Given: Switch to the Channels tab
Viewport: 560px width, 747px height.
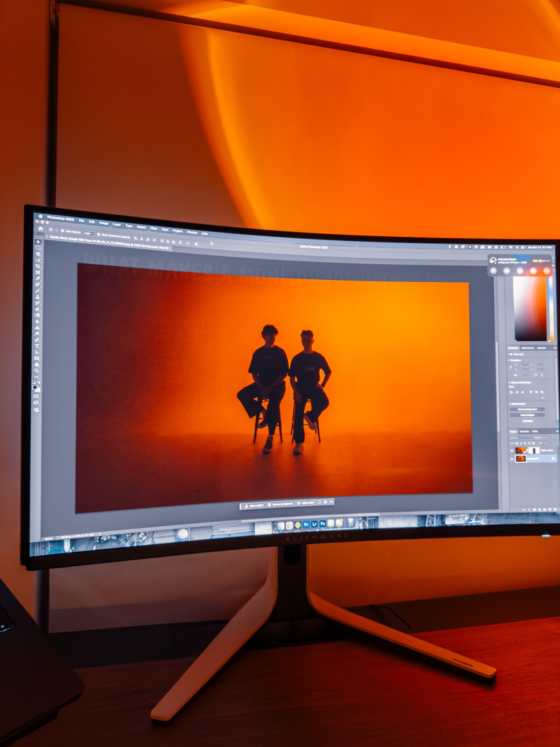Looking at the screenshot, I should pyautogui.click(x=525, y=431).
